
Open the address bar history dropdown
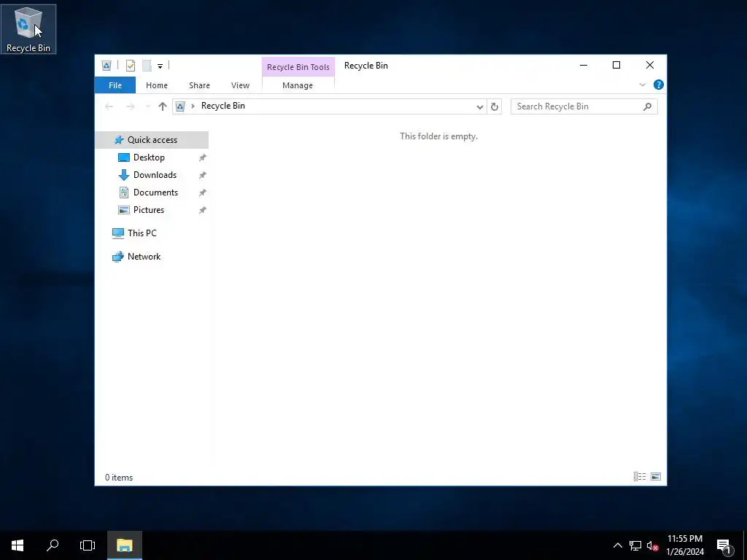coord(480,106)
